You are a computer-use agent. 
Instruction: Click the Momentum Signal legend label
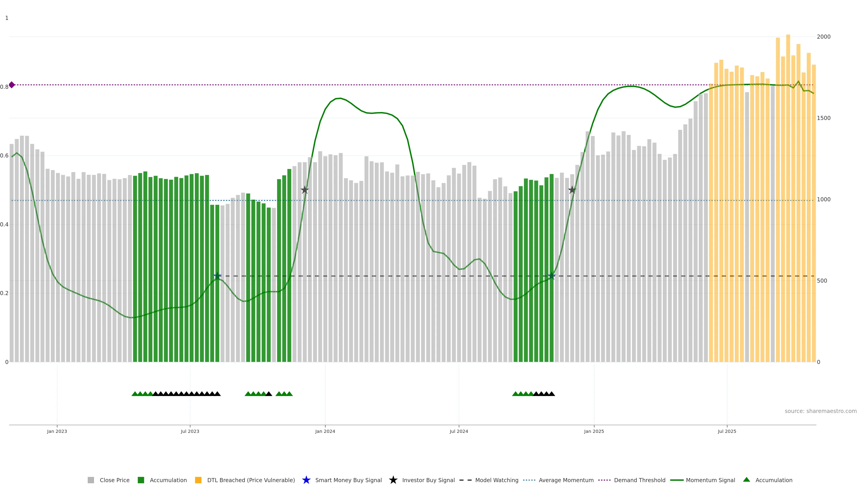(x=710, y=480)
